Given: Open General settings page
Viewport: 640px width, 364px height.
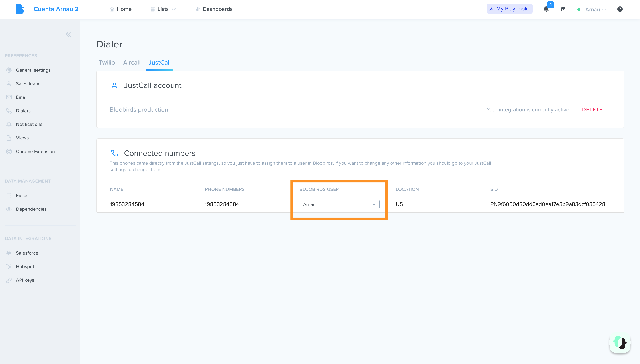Looking at the screenshot, I should coord(33,70).
